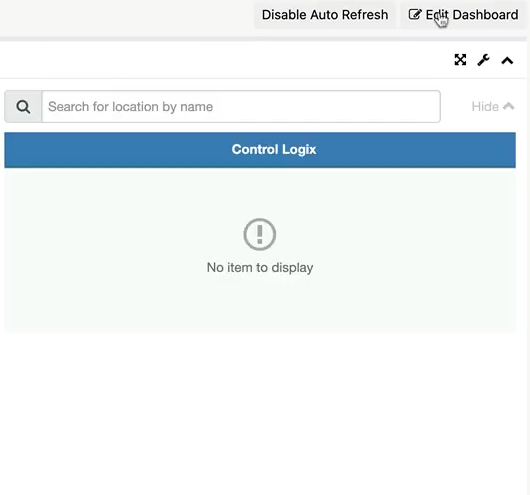Toggle Disable Auto Refresh
The image size is (530, 495).
tap(325, 15)
